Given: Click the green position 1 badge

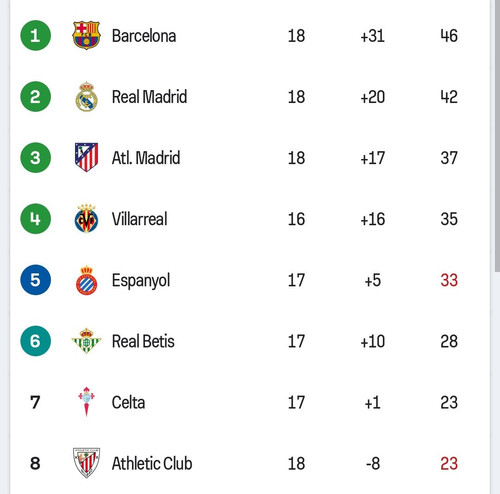Looking at the screenshot, I should point(35,35).
